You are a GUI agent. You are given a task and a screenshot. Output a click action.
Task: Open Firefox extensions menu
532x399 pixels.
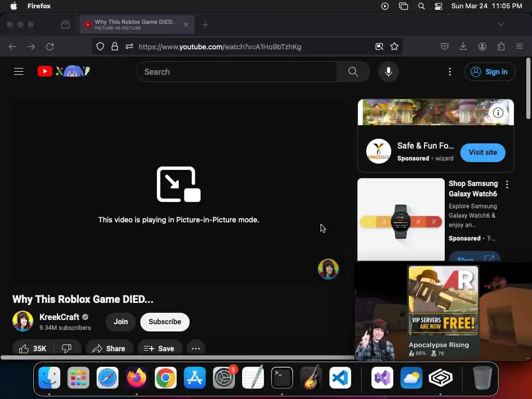coord(501,46)
